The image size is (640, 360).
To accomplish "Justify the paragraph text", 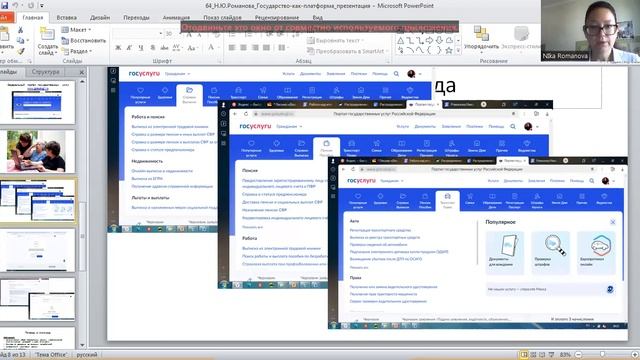I will tap(267, 48).
